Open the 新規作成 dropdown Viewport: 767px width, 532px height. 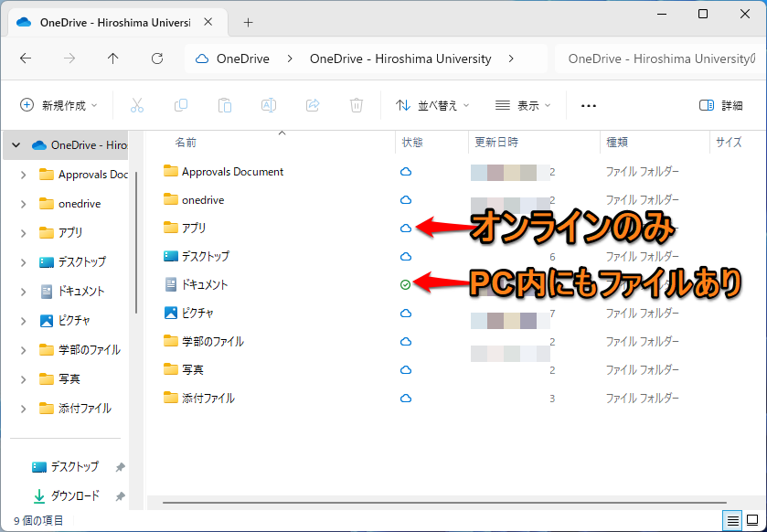pyautogui.click(x=59, y=105)
